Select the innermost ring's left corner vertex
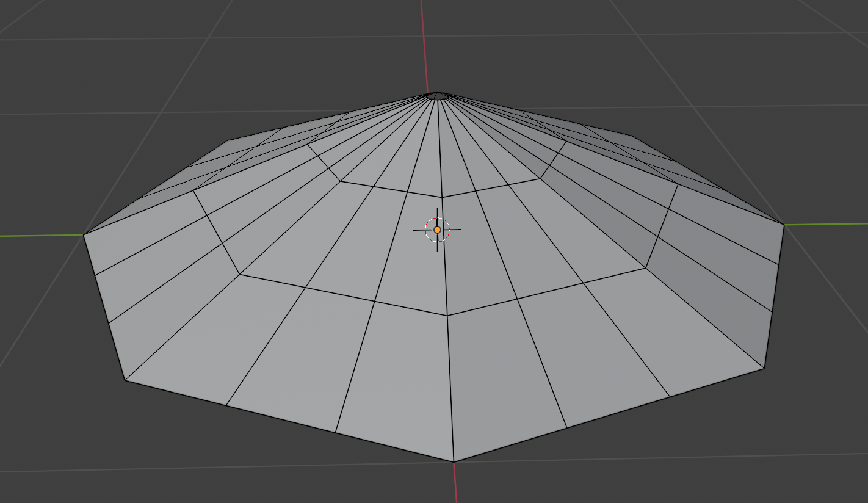868x503 pixels. coord(340,181)
